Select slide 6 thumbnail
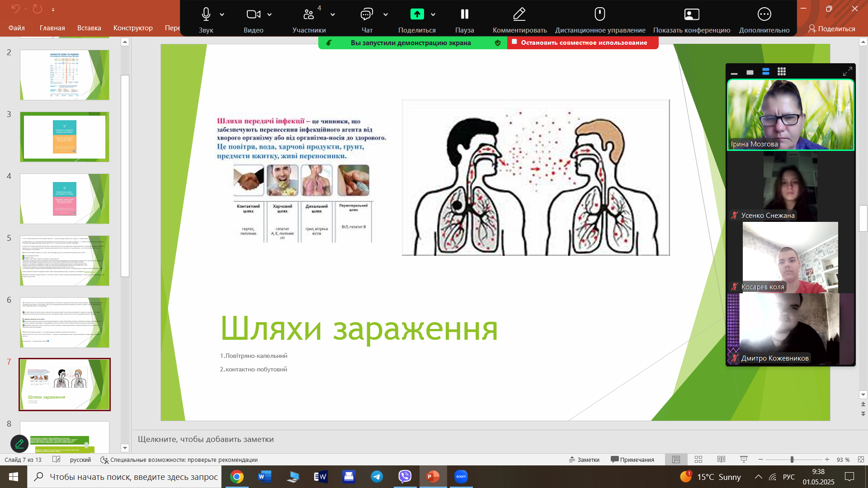 pyautogui.click(x=65, y=323)
